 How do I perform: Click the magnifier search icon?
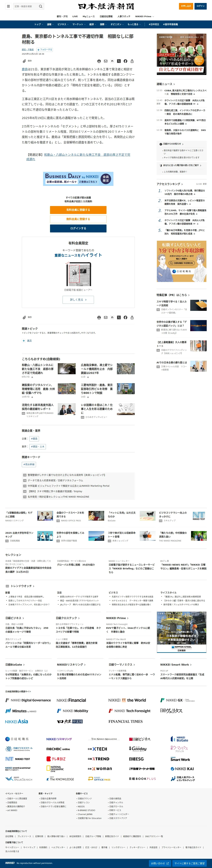click(40, 6)
